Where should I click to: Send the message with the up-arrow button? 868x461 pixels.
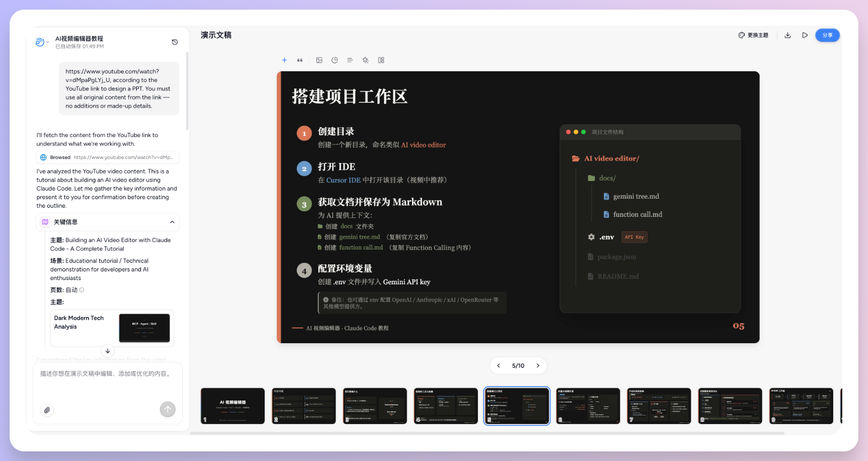coord(168,410)
